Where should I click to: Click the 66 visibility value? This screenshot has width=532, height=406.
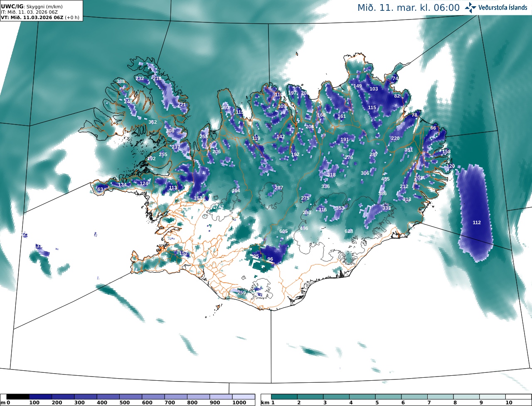[x=433, y=128]
